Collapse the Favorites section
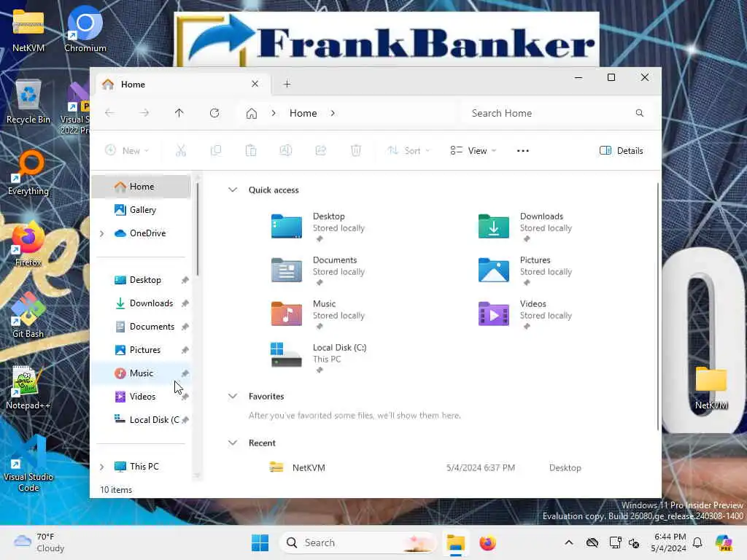 [233, 396]
